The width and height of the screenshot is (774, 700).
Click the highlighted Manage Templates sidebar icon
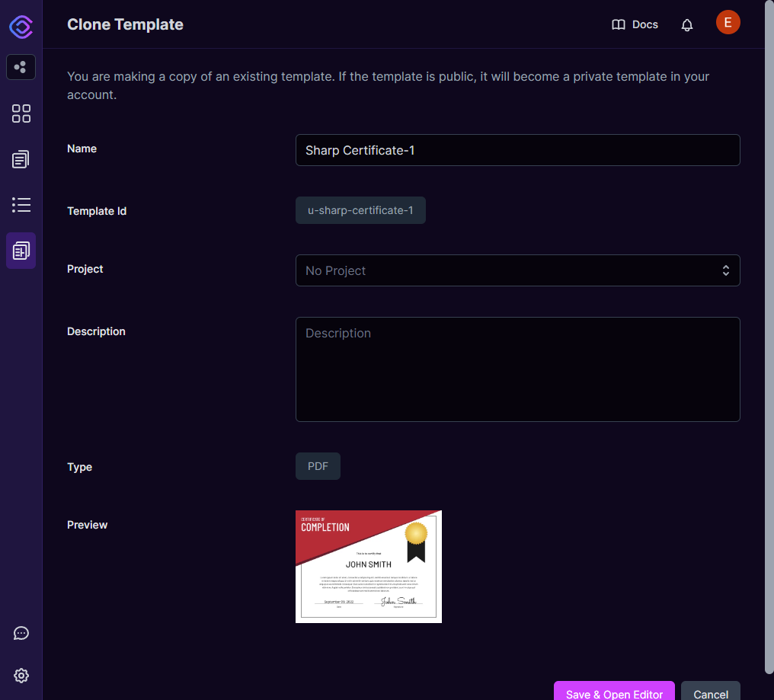21,250
